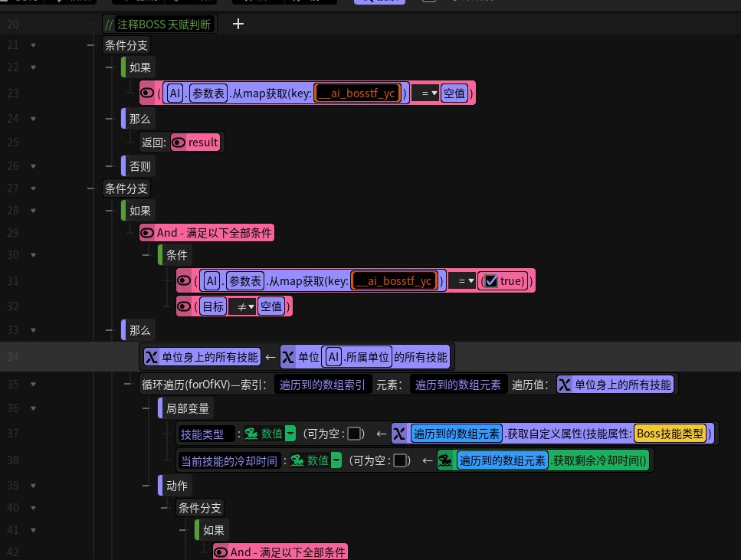This screenshot has height=560, width=741.
Task: Select the 条件 node on line 30
Action: click(174, 255)
